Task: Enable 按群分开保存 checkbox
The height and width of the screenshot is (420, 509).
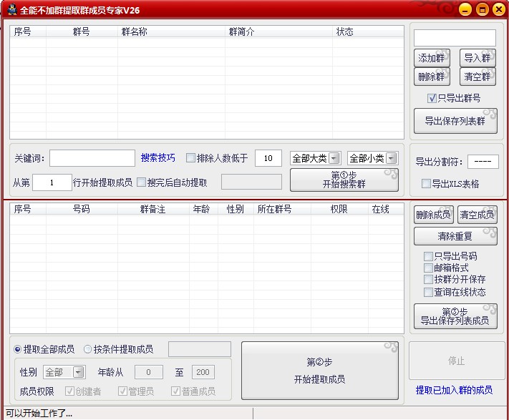Action: pos(428,279)
